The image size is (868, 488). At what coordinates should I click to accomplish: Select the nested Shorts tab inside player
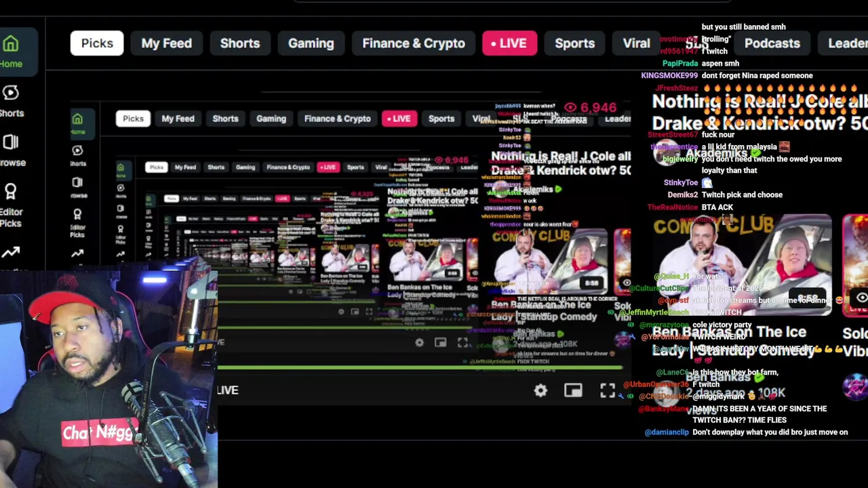pyautogui.click(x=225, y=119)
